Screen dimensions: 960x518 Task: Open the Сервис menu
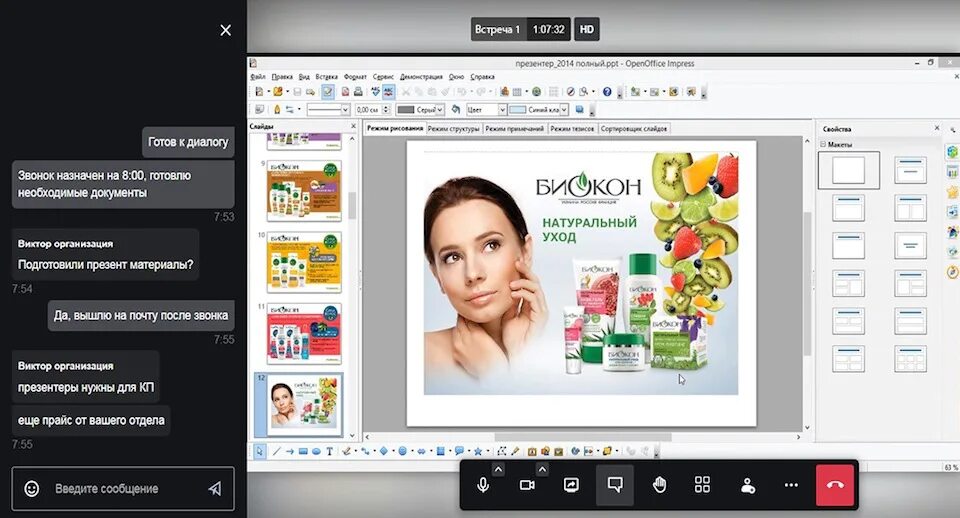tap(383, 77)
